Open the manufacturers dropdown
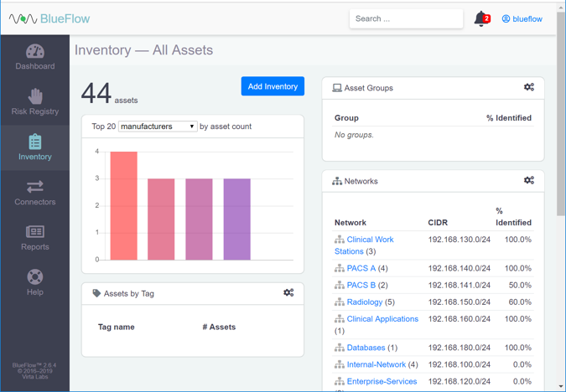Screen dimensions: 566x392 point(158,126)
